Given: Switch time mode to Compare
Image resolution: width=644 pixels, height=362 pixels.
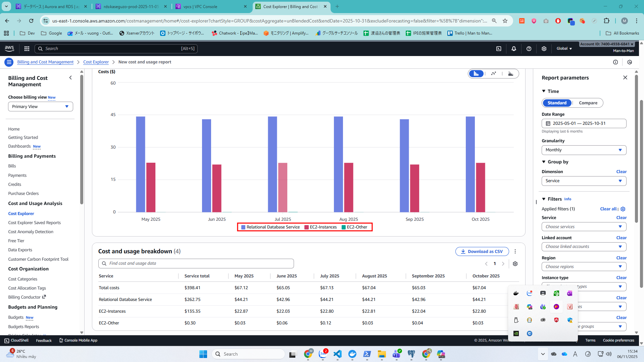Looking at the screenshot, I should point(588,103).
